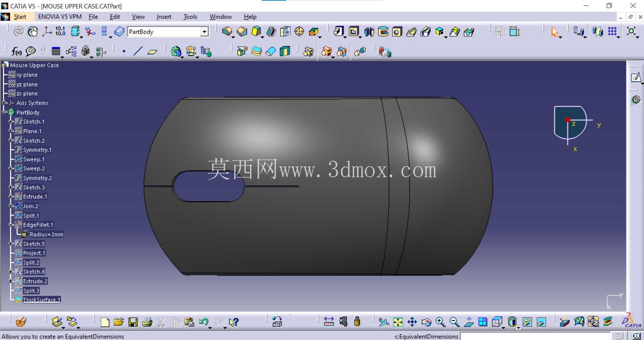
Task: Open the Tools menu
Action: pyautogui.click(x=190, y=17)
